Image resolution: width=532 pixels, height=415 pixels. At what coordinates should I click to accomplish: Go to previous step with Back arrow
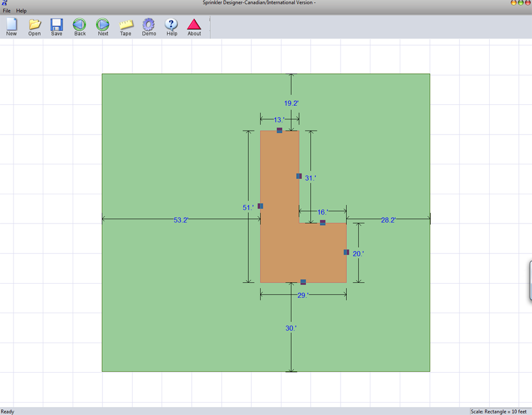click(x=80, y=27)
